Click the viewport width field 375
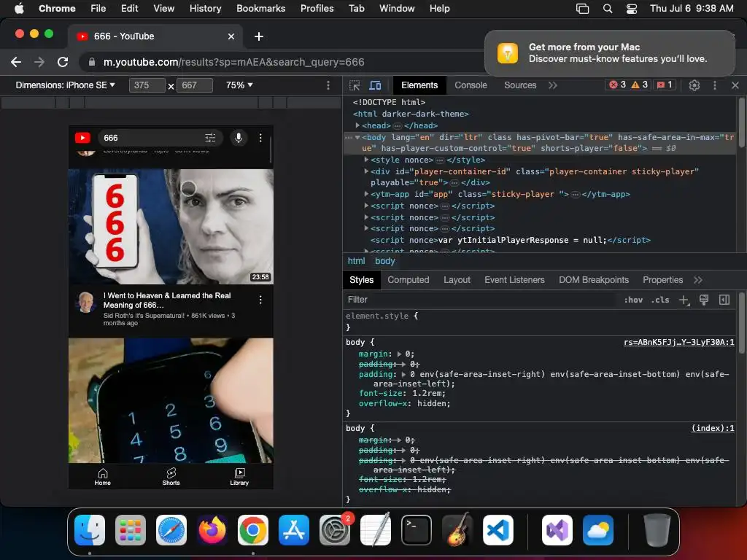The image size is (747, 560). 147,85
